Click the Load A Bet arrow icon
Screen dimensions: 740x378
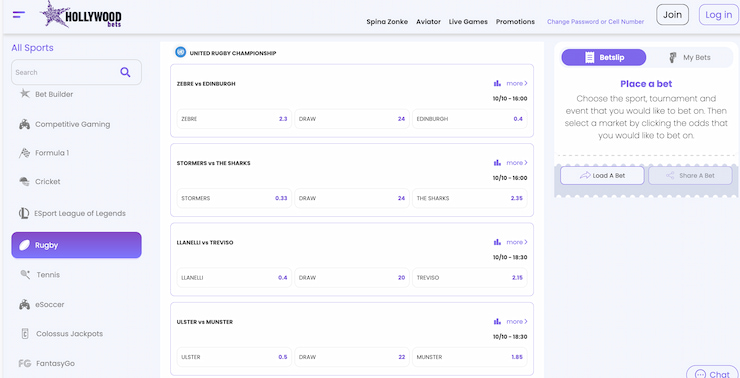585,176
